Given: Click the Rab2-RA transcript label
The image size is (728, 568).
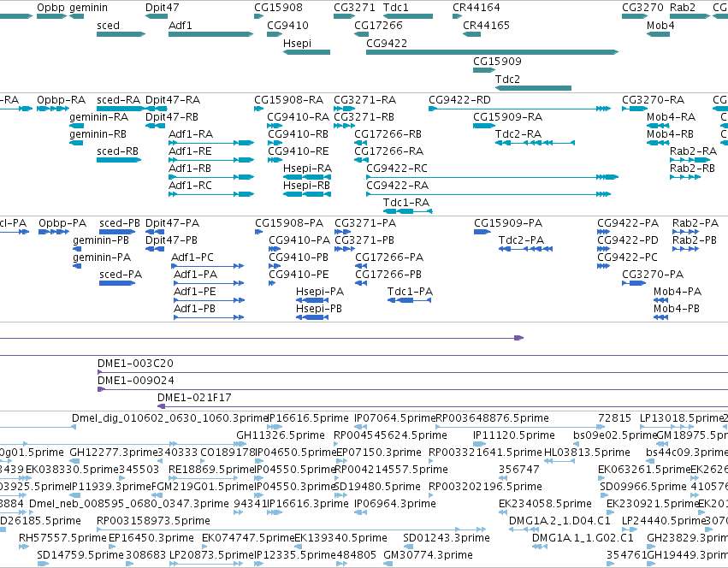Looking at the screenshot, I should pyautogui.click(x=693, y=151).
